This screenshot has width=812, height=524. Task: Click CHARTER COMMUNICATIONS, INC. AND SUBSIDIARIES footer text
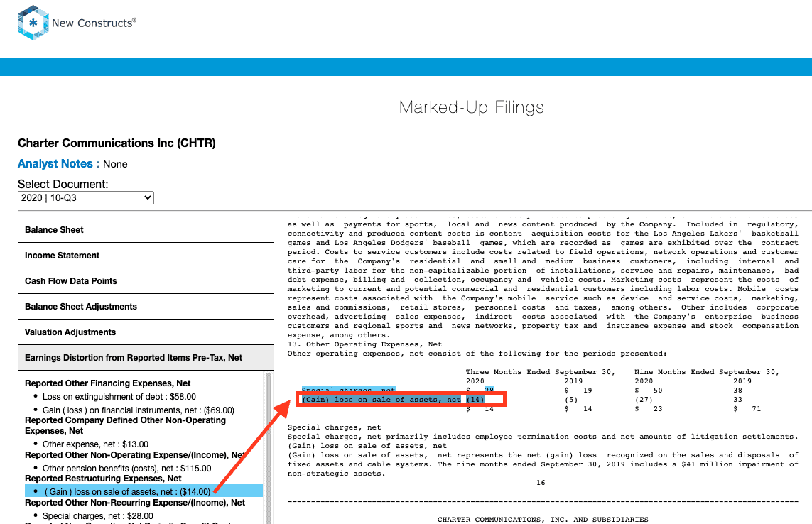(x=543, y=519)
